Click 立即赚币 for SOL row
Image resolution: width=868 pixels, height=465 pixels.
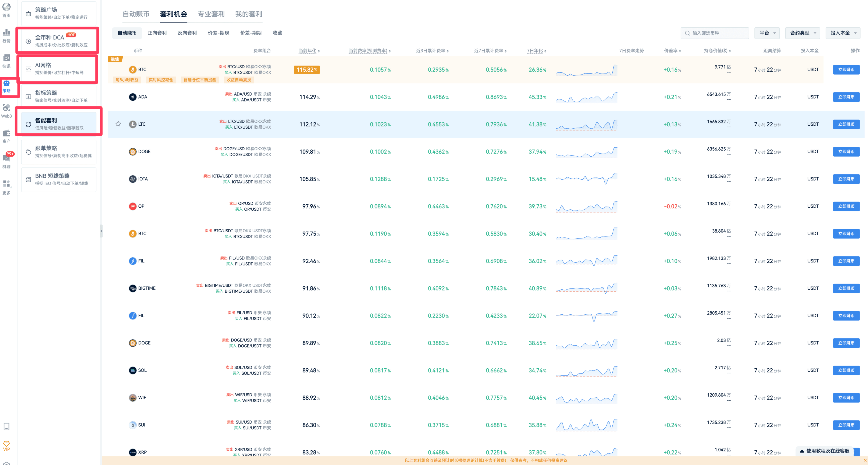(846, 370)
